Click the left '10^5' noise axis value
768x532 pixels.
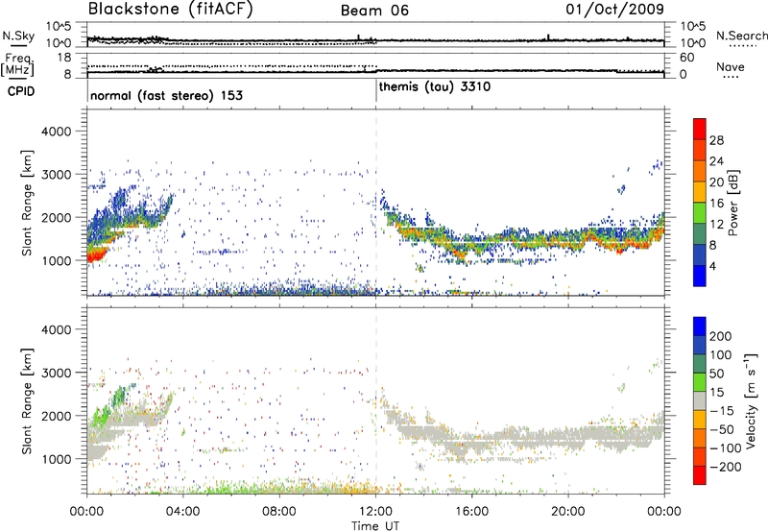(x=59, y=26)
